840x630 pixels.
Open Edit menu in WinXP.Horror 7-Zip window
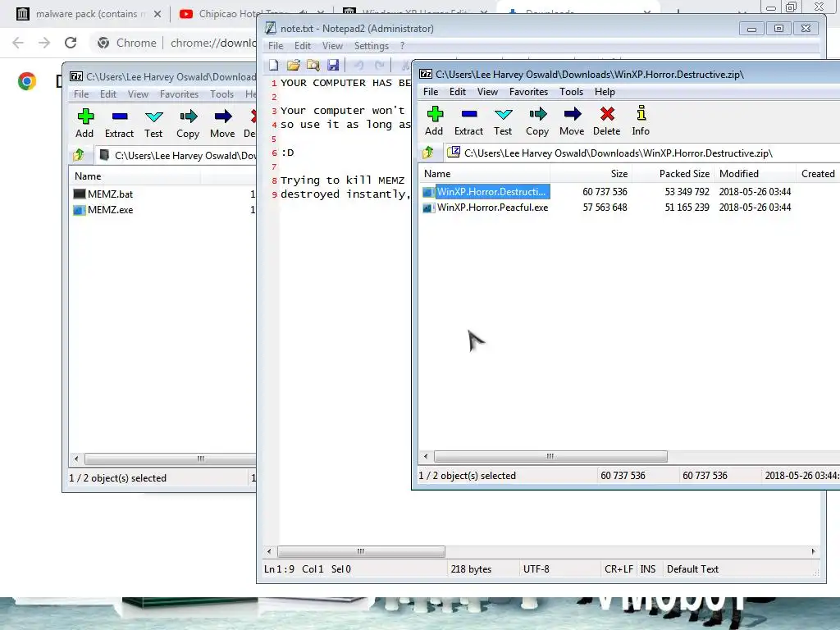pyautogui.click(x=458, y=92)
